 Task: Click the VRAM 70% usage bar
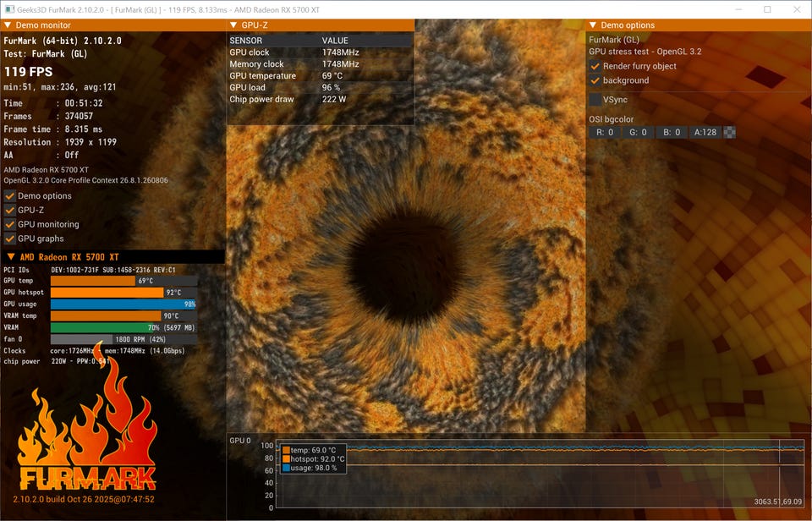pos(123,327)
